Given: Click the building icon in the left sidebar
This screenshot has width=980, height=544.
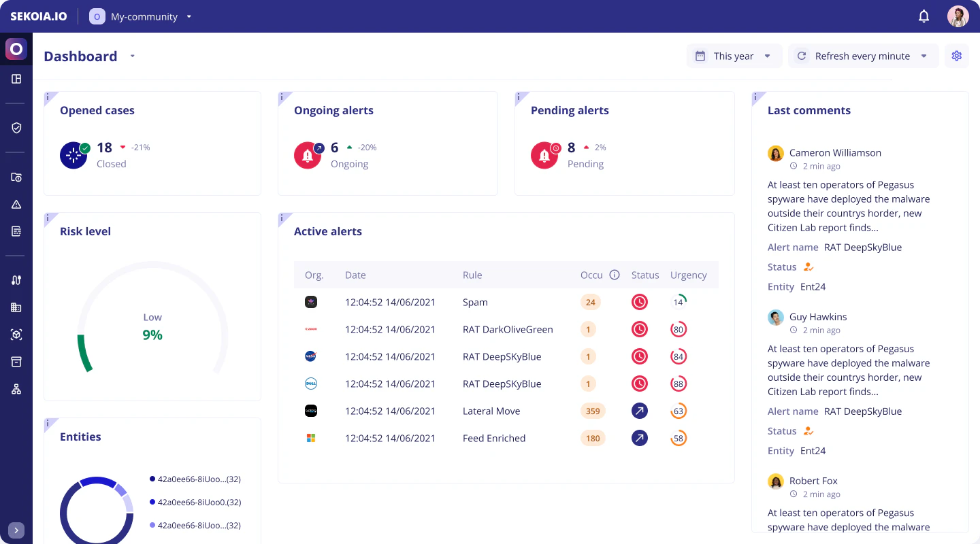Looking at the screenshot, I should (x=15, y=307).
